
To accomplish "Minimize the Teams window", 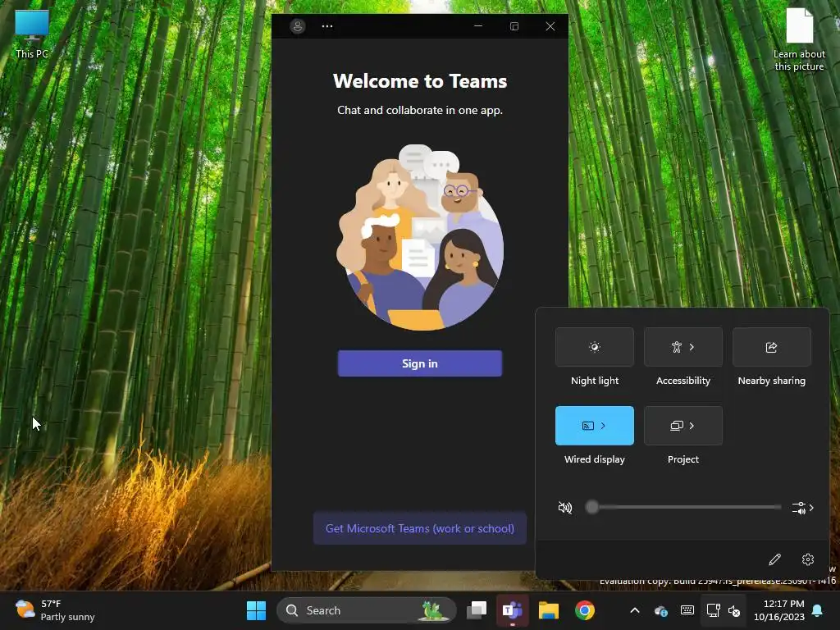I will pyautogui.click(x=478, y=25).
